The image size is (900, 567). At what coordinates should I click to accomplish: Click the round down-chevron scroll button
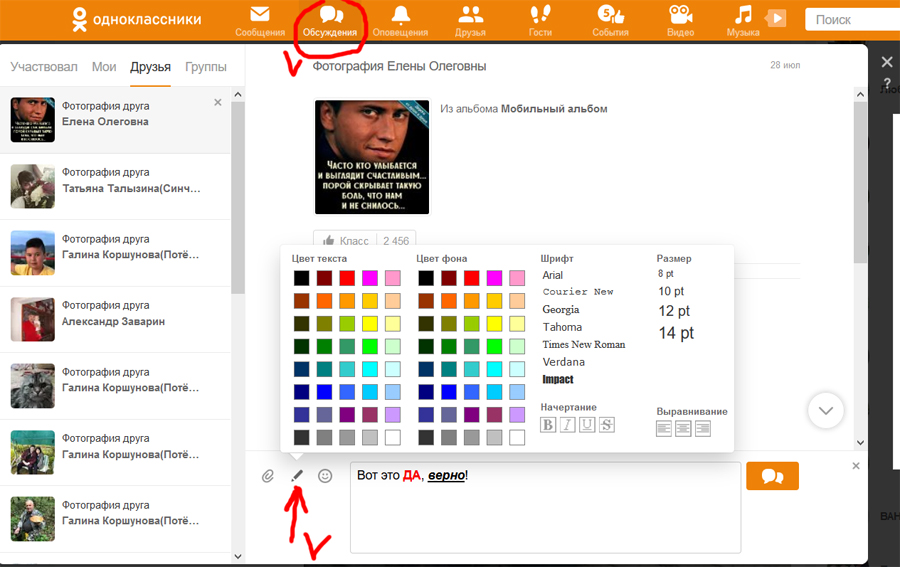click(x=826, y=410)
